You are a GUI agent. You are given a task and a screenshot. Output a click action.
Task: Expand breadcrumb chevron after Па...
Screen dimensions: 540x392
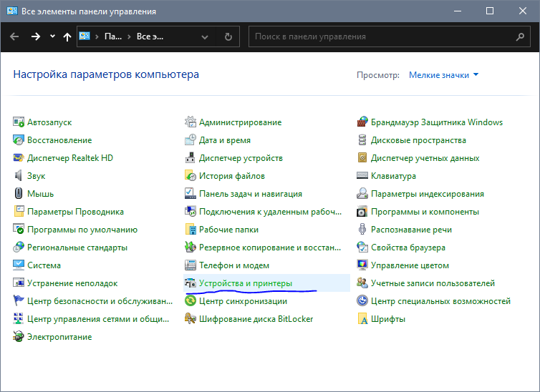click(x=129, y=36)
